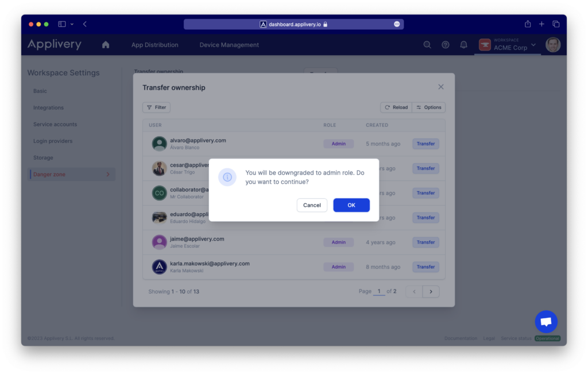Close the Transfer ownership modal

point(440,87)
